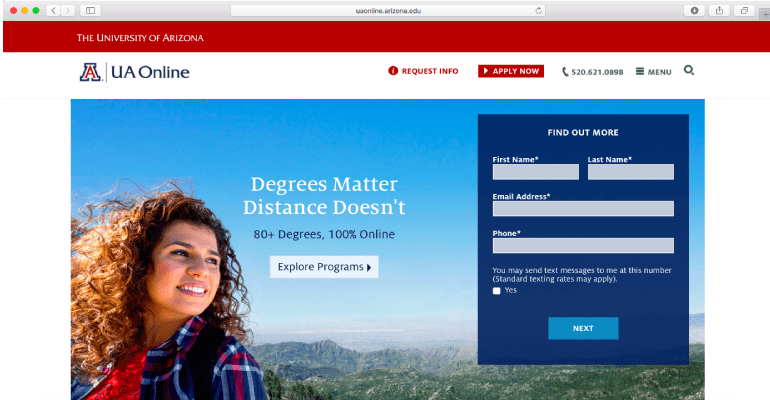Viewport: 770px width, 400px height.
Task: Click the Explore Programs button
Action: click(324, 267)
